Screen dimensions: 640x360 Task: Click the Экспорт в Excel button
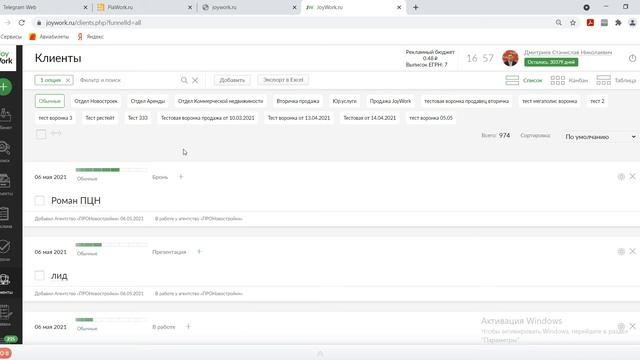[x=283, y=80]
